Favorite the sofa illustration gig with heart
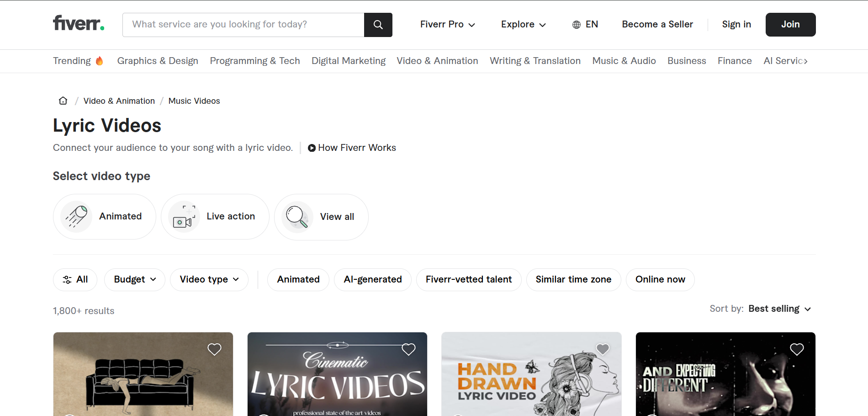 point(214,349)
